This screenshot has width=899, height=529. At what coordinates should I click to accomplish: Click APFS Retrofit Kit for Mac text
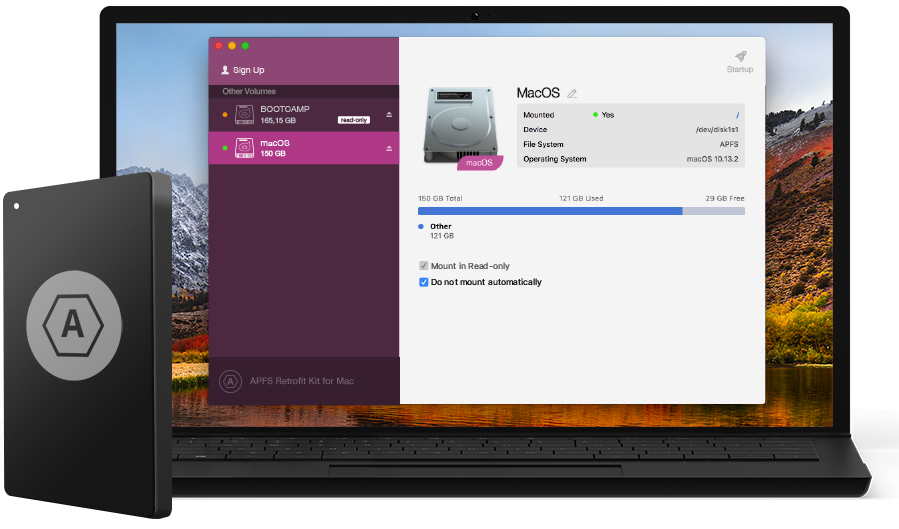(x=302, y=381)
